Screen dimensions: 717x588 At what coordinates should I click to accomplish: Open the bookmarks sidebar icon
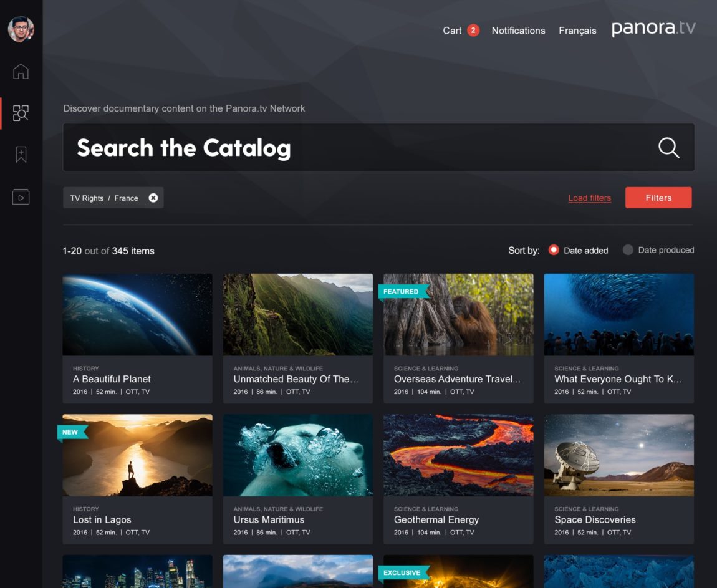click(x=21, y=155)
